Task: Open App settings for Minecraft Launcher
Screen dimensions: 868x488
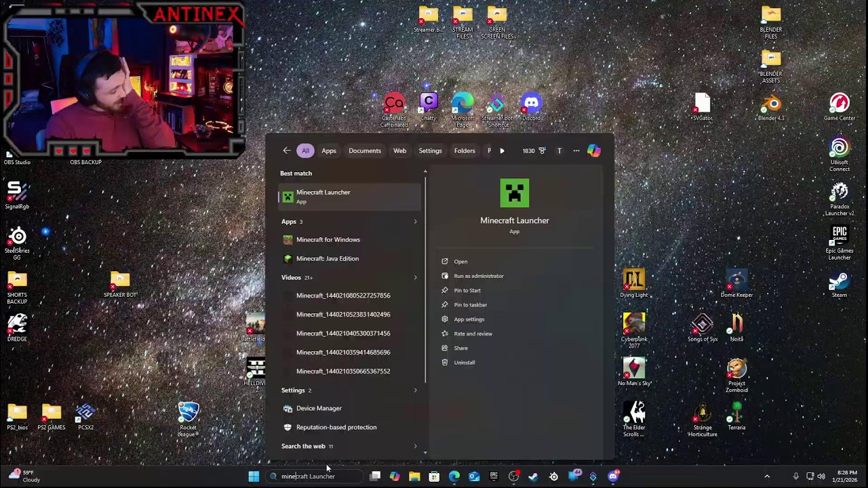Action: click(469, 319)
